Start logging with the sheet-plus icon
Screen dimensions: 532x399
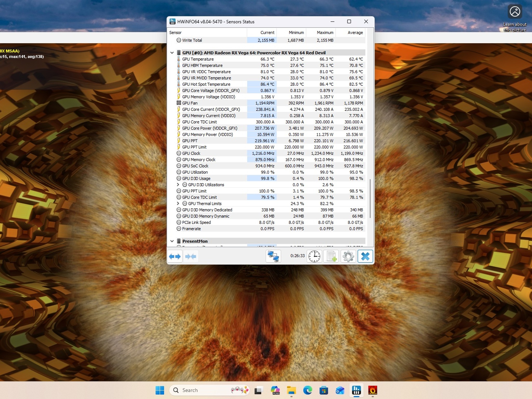point(331,256)
